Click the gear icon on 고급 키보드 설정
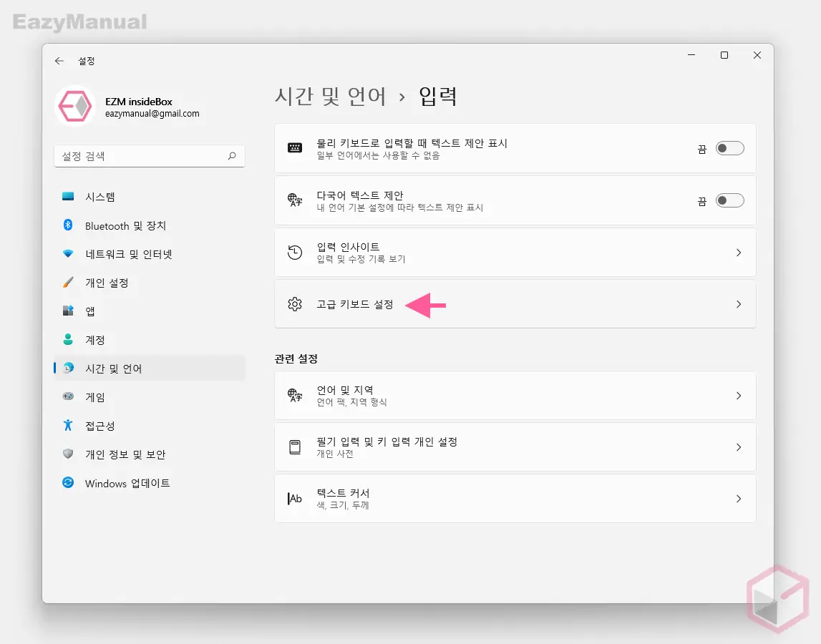 tap(295, 304)
